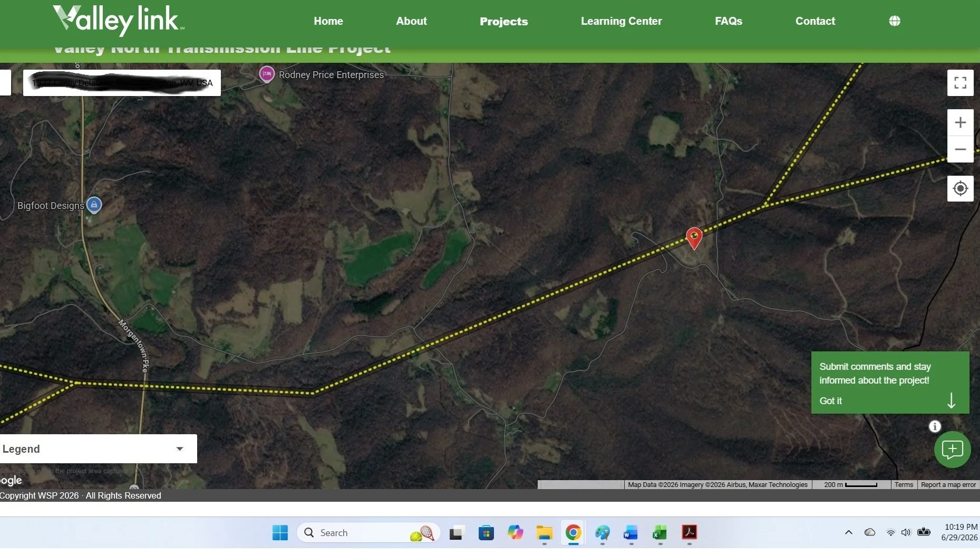Open the FAQs menu item

(728, 21)
